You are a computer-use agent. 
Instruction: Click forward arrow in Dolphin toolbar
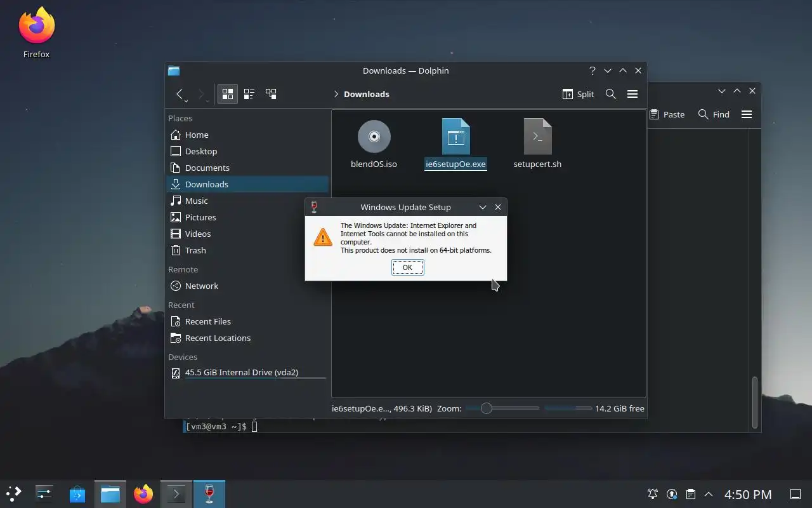202,94
